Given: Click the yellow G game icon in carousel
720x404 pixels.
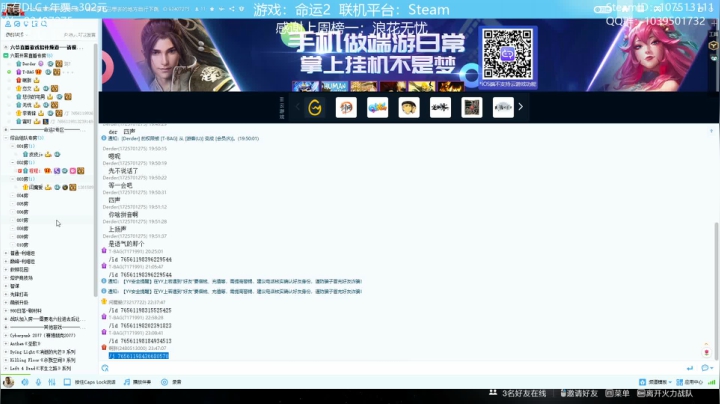Looking at the screenshot, I should (315, 108).
